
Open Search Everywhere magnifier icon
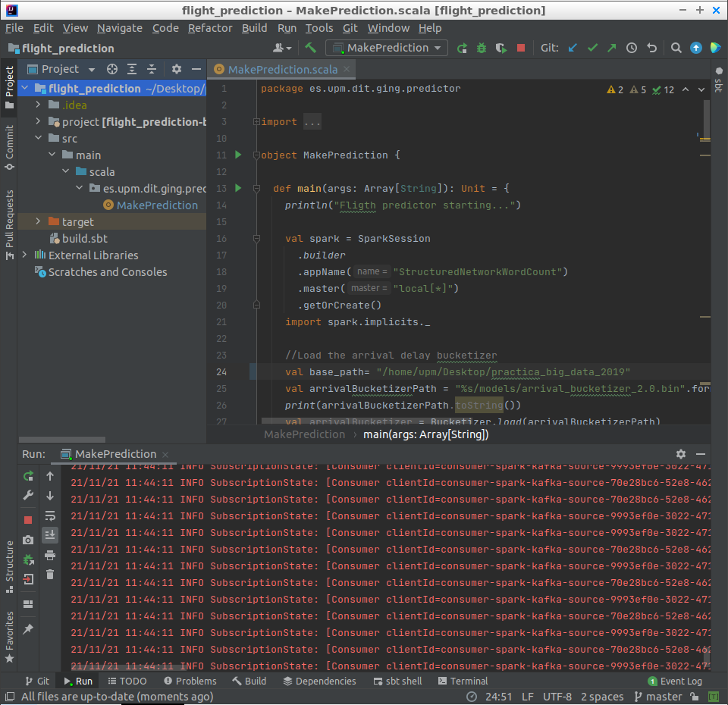coord(676,48)
